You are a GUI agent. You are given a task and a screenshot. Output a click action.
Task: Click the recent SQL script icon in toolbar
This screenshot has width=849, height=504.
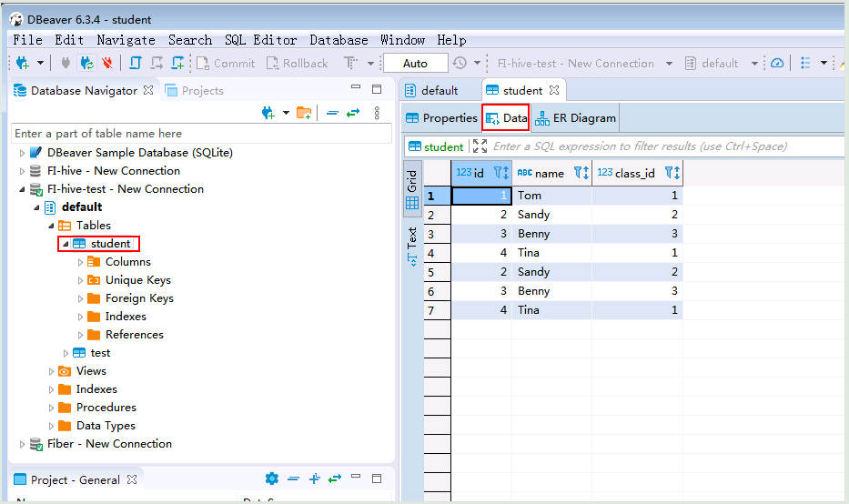click(x=157, y=64)
